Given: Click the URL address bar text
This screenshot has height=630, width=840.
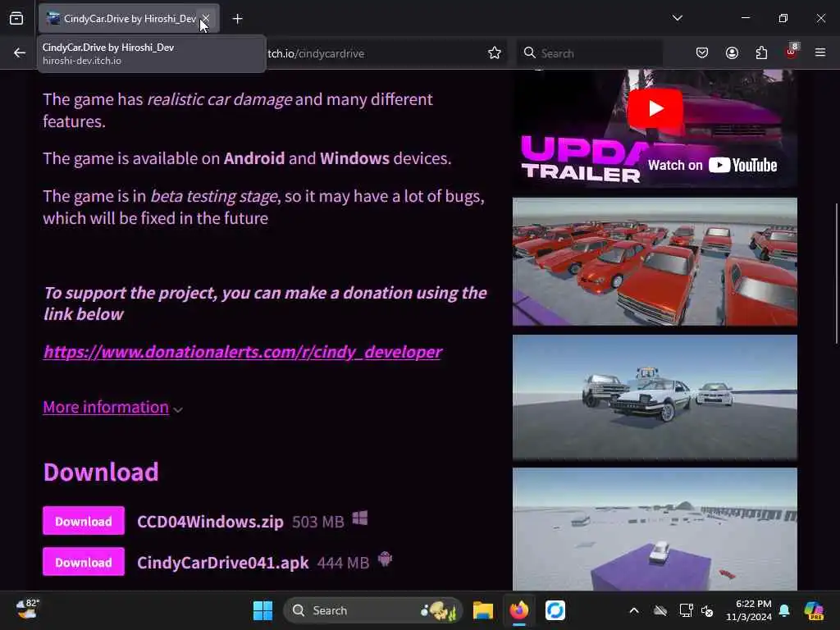Looking at the screenshot, I should click(316, 53).
